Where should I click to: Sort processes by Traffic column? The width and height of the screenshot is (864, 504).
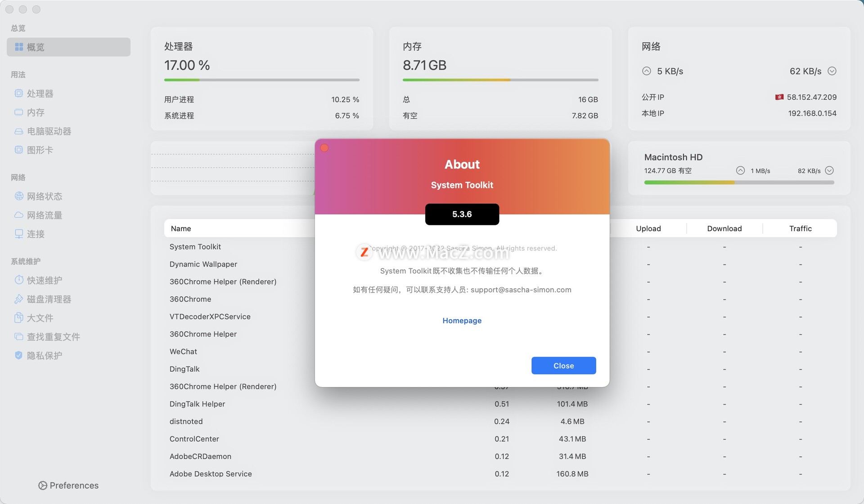pyautogui.click(x=800, y=228)
